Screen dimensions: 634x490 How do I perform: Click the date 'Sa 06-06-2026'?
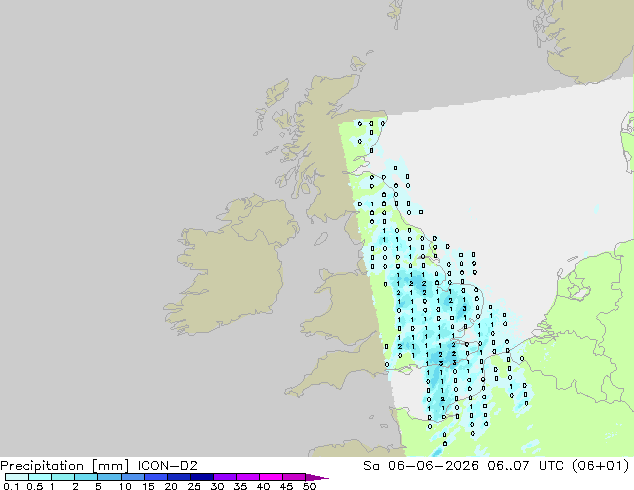click(421, 465)
